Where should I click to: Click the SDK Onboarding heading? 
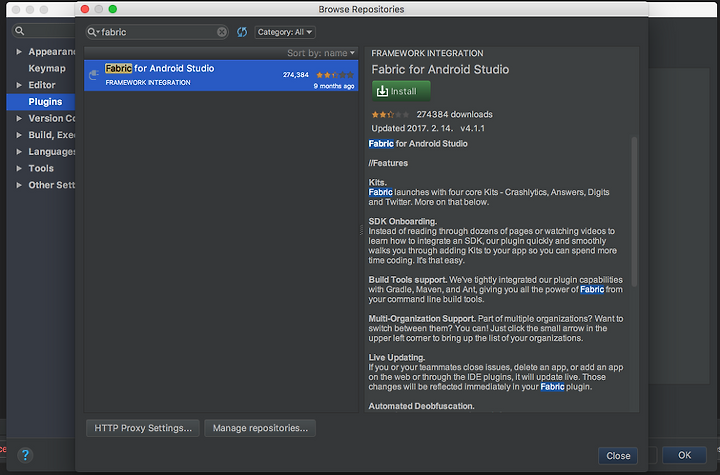[x=403, y=221]
